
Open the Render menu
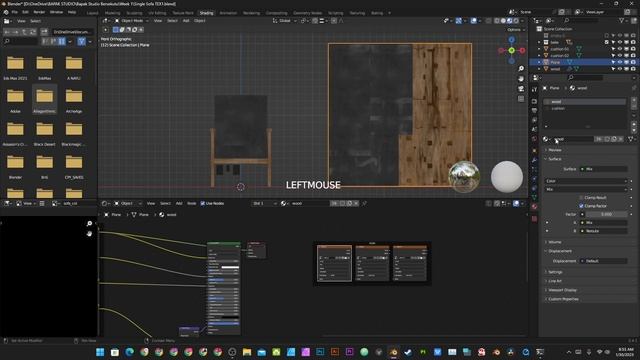(x=39, y=12)
